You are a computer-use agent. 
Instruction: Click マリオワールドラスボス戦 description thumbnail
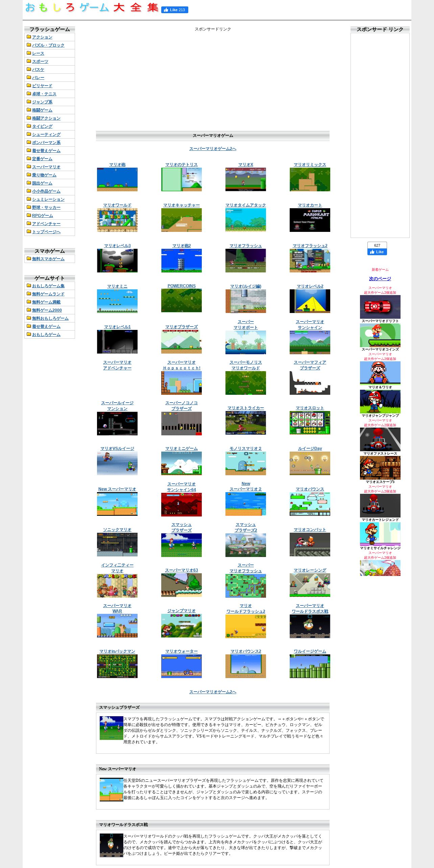coord(111,845)
